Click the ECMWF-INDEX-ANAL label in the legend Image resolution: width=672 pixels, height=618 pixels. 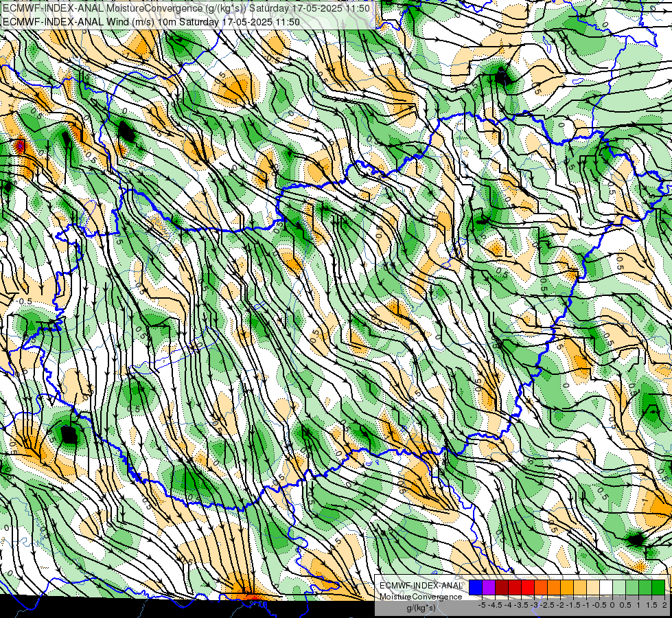(x=421, y=586)
